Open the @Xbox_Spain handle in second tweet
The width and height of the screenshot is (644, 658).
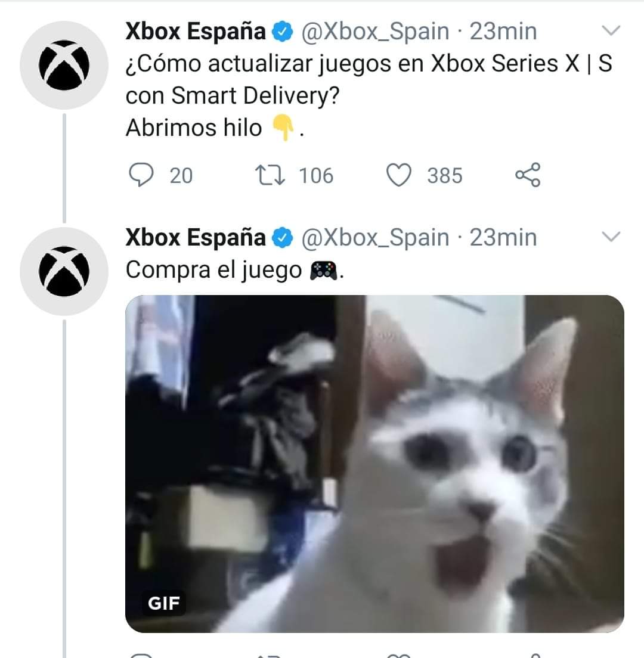point(375,239)
